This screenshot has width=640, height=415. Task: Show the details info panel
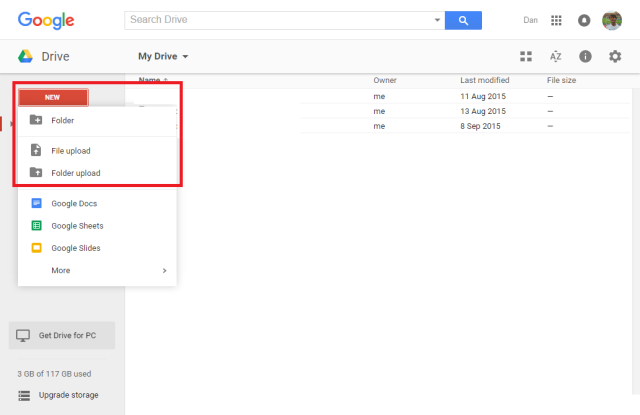click(x=585, y=56)
